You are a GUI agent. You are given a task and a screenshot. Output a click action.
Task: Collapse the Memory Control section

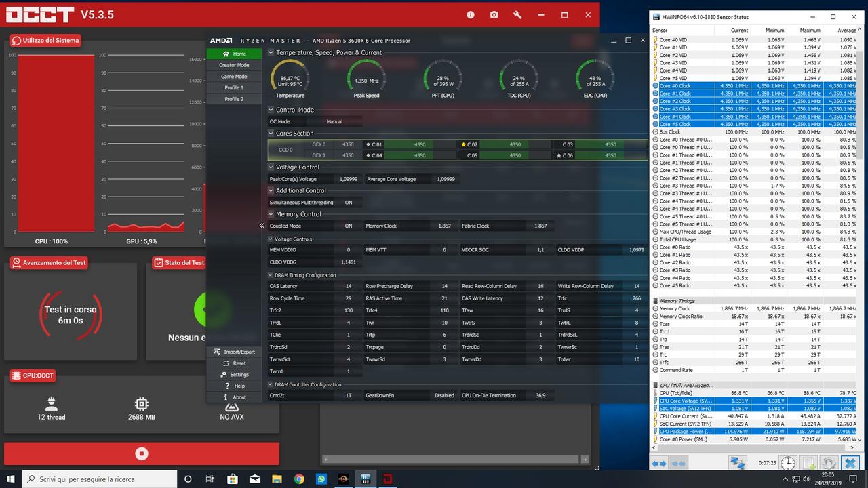coord(271,214)
